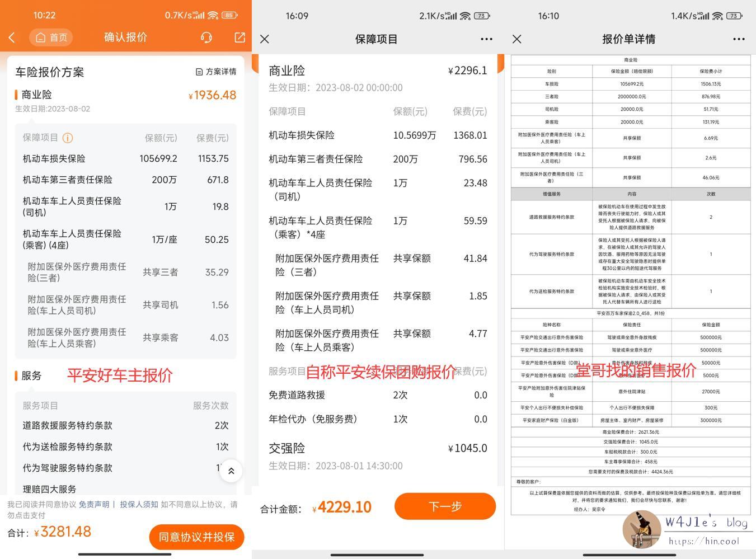
Task: Open the 免责声明 disclaimer link
Action: click(94, 504)
